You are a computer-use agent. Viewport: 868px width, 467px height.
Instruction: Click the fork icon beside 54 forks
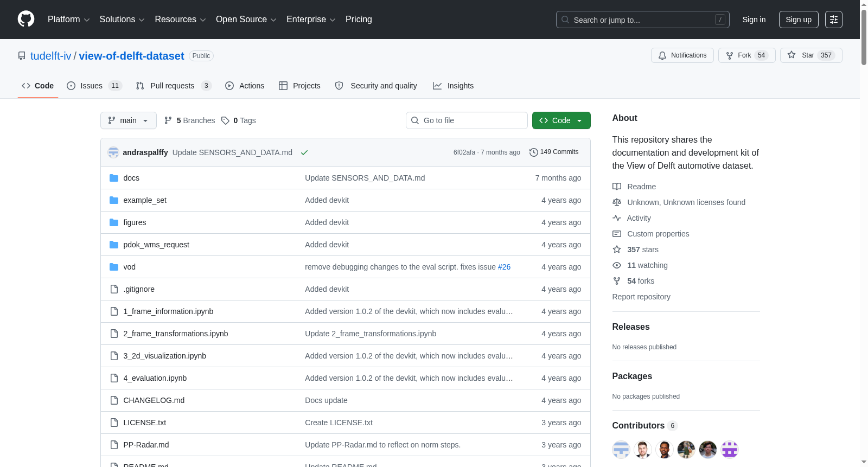(x=617, y=281)
